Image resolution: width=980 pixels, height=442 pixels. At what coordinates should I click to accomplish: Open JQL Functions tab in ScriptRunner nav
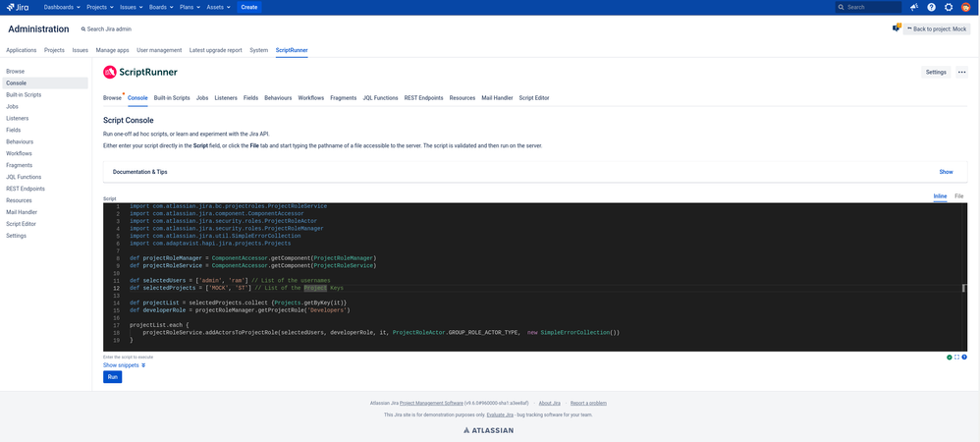point(380,98)
